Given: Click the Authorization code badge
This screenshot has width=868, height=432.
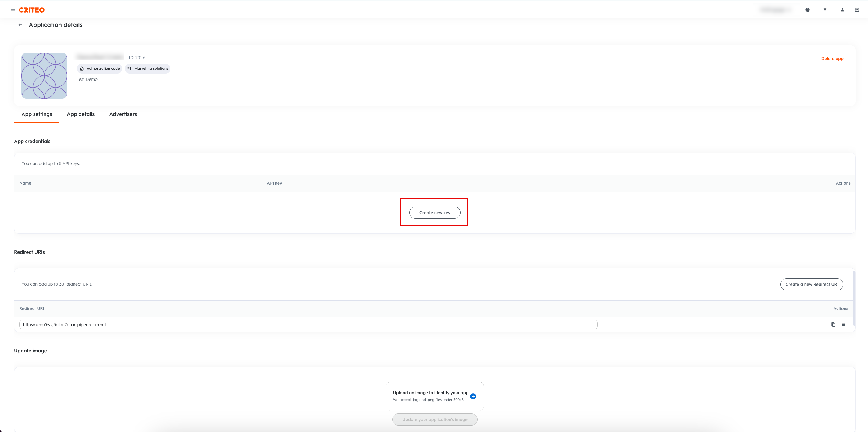Looking at the screenshot, I should coord(99,68).
